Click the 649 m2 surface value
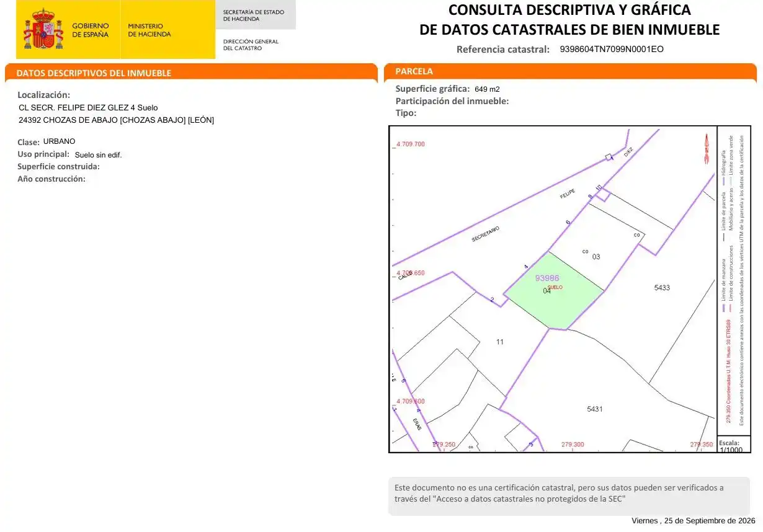The image size is (763, 532). [x=487, y=89]
